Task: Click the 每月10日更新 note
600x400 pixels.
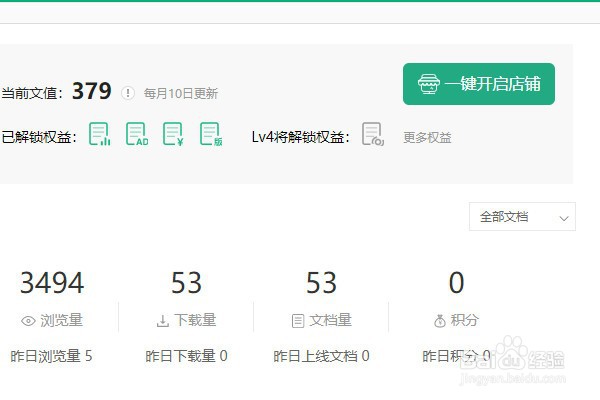Action: [181, 93]
